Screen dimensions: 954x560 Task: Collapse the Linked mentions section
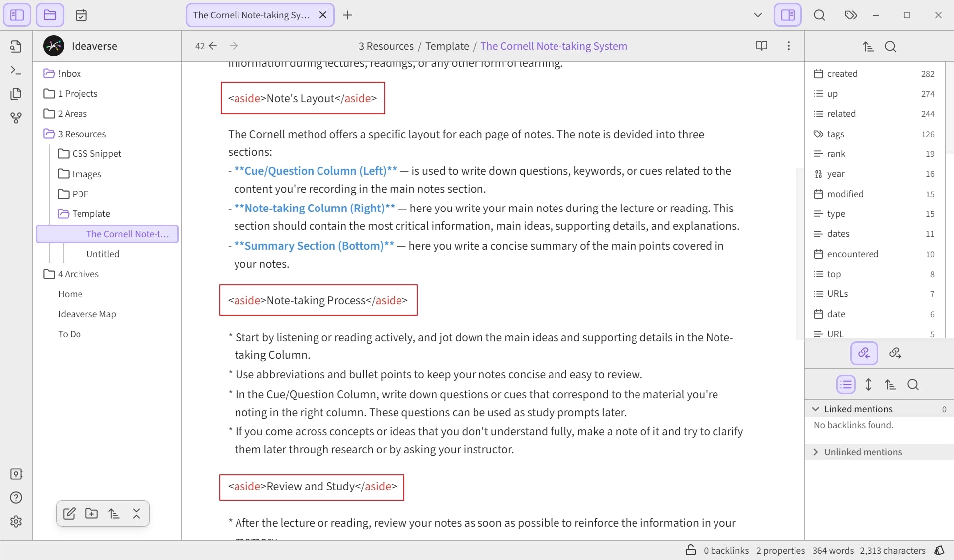879,409
